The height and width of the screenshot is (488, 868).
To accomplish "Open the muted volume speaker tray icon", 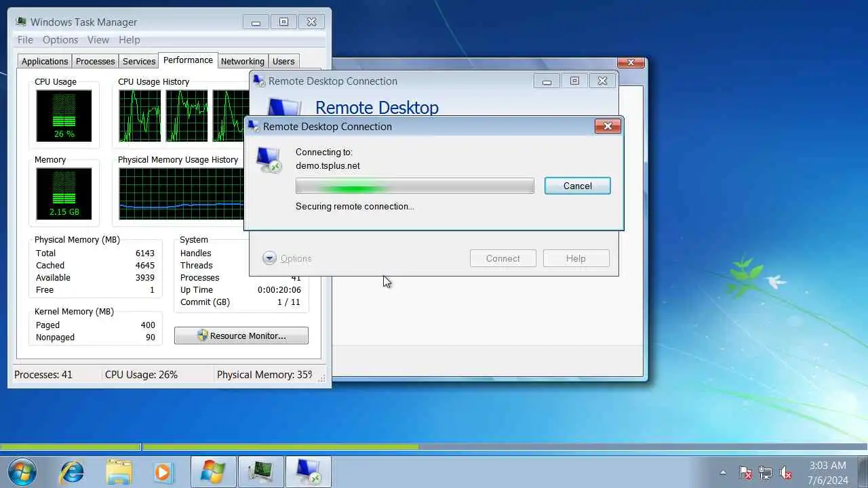I will pos(786,472).
